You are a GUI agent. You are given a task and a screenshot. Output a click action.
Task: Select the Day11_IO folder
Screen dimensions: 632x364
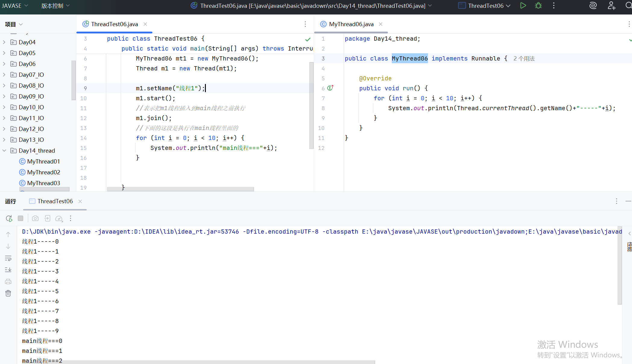pos(31,118)
